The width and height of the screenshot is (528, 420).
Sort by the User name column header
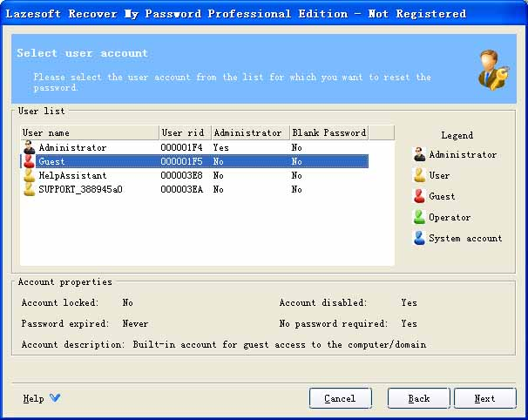point(90,132)
